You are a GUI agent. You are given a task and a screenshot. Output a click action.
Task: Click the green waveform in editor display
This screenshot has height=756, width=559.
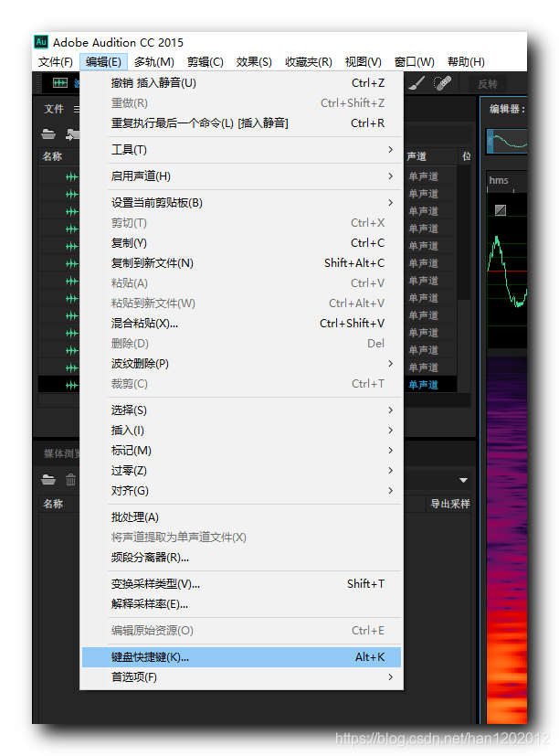click(x=506, y=271)
